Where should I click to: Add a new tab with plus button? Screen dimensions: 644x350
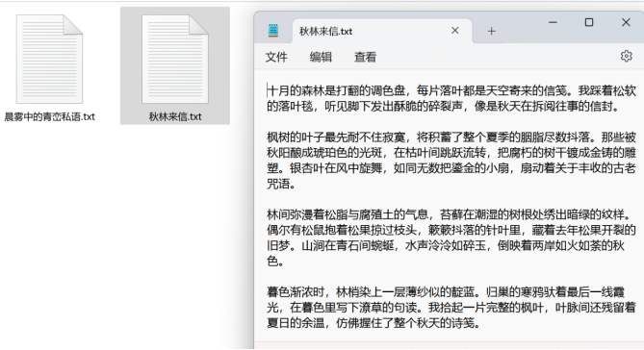[x=492, y=31]
